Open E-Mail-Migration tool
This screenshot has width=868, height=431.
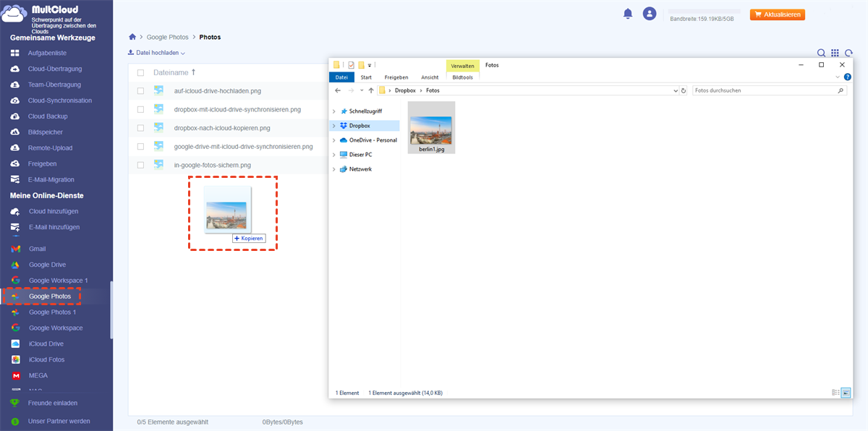[51, 179]
